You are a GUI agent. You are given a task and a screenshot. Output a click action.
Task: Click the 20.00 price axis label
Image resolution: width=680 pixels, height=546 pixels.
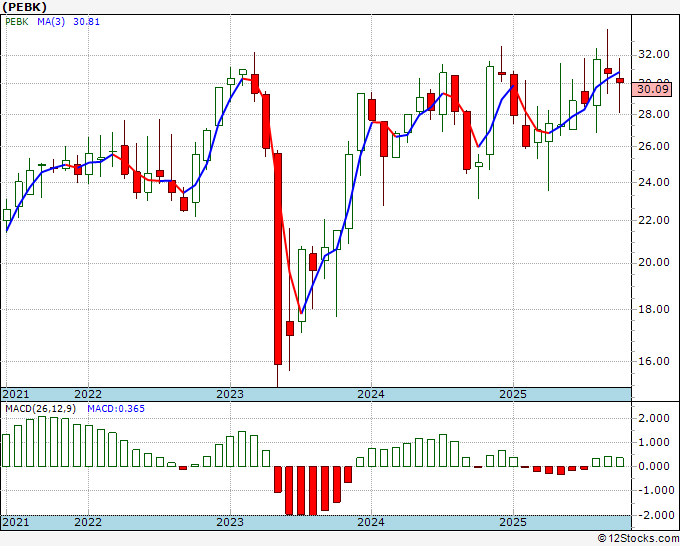coord(653,262)
